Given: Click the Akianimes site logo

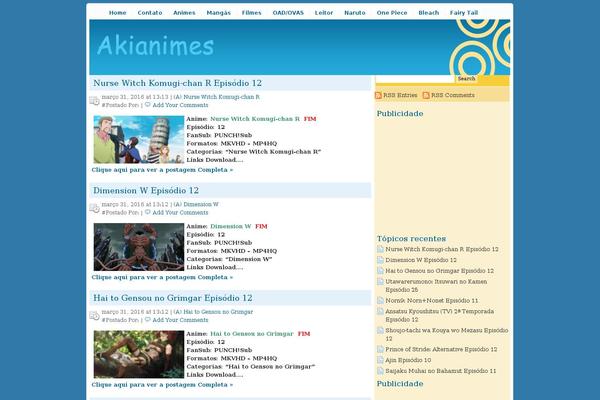Looking at the screenshot, I should (x=155, y=46).
